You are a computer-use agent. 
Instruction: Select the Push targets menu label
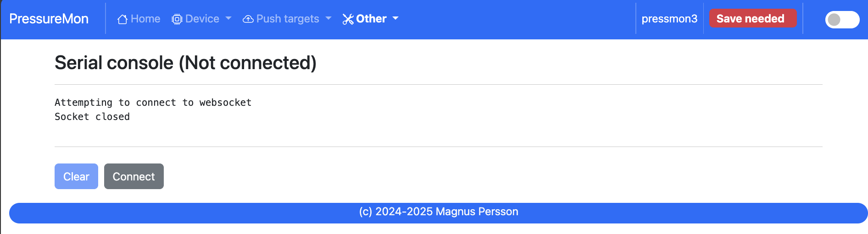pos(288,19)
